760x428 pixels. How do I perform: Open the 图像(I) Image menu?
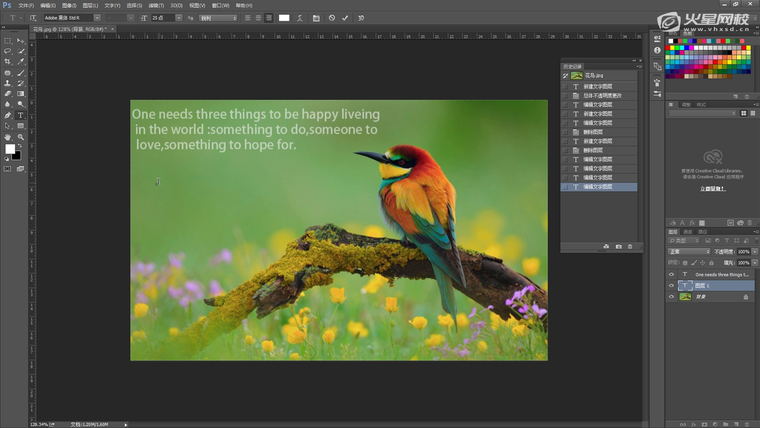tap(69, 5)
